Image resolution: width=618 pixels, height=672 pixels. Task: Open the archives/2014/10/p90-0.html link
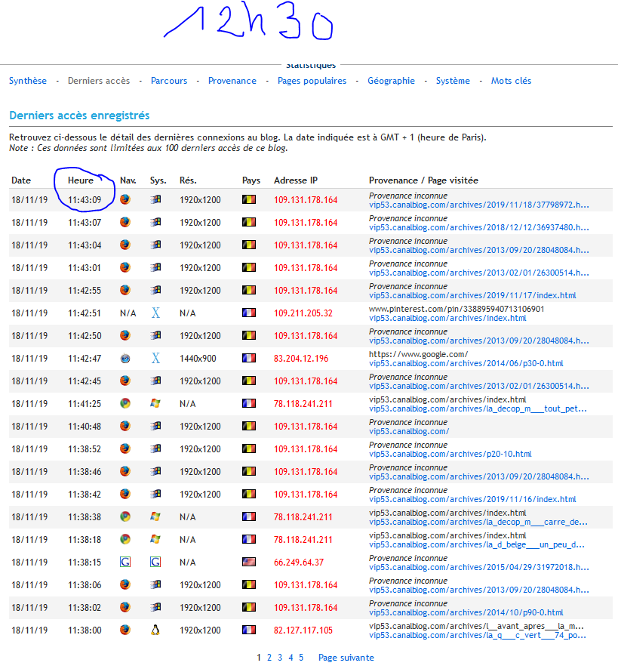point(466,612)
